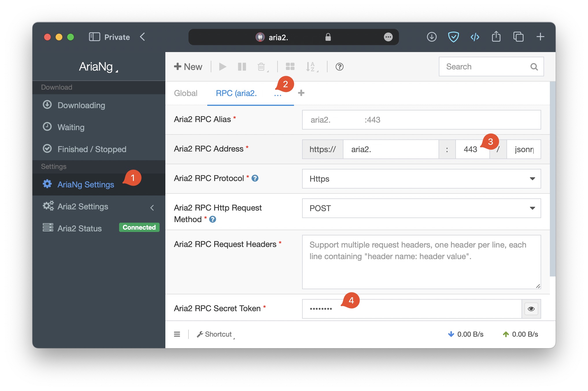This screenshot has width=588, height=391.
Task: Click the Aria2 RPC Protocol help icon
Action: 255,178
